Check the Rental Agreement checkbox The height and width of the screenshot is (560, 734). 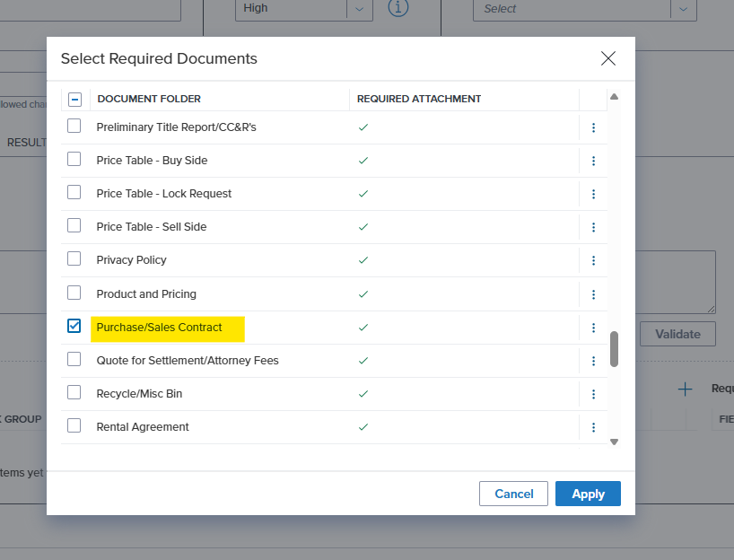click(74, 425)
